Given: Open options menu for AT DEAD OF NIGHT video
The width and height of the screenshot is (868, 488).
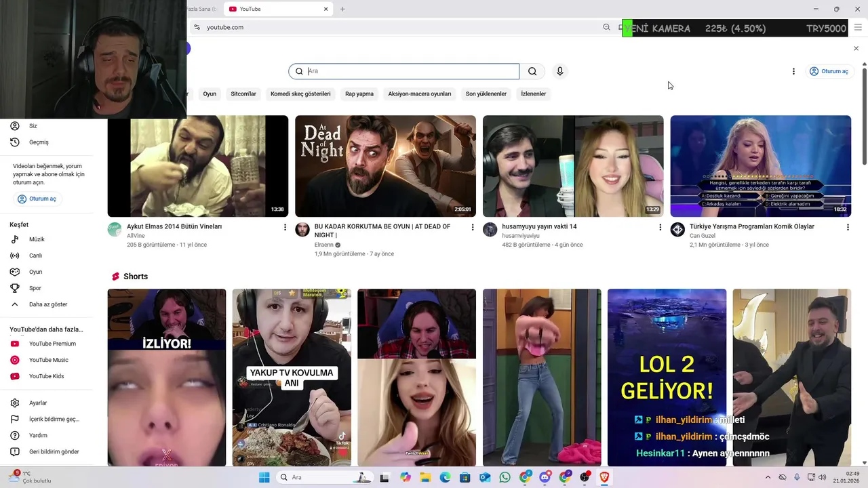Looking at the screenshot, I should [x=473, y=227].
